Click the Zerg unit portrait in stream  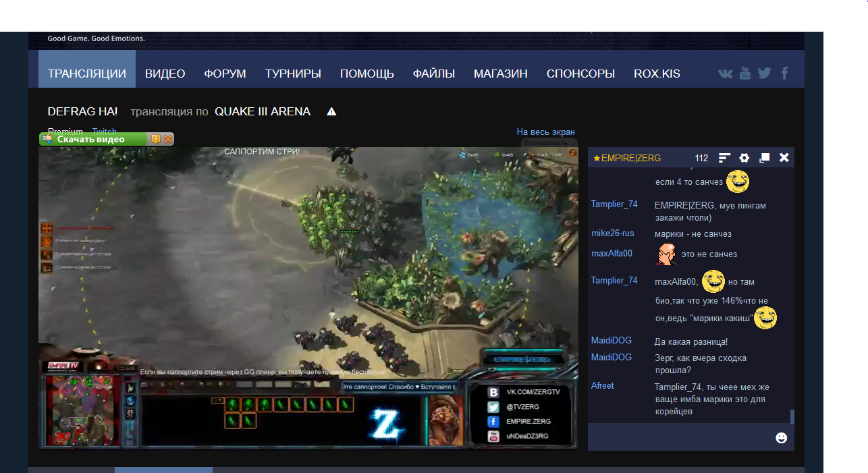point(445,420)
